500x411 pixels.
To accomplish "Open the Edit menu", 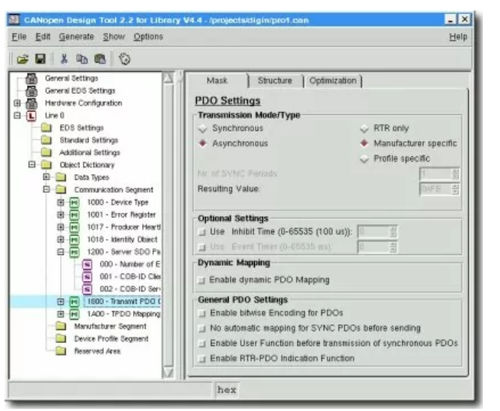I will (x=43, y=36).
